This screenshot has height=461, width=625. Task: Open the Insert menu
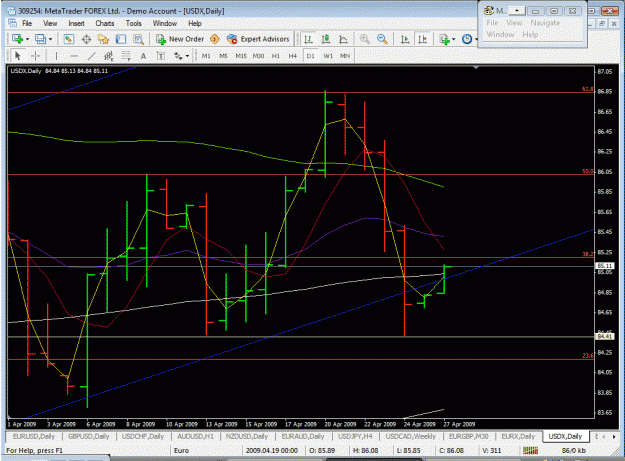click(76, 24)
